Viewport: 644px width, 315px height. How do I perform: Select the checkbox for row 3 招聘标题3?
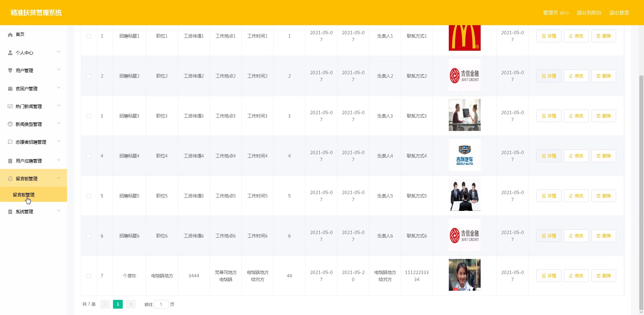coord(89,116)
